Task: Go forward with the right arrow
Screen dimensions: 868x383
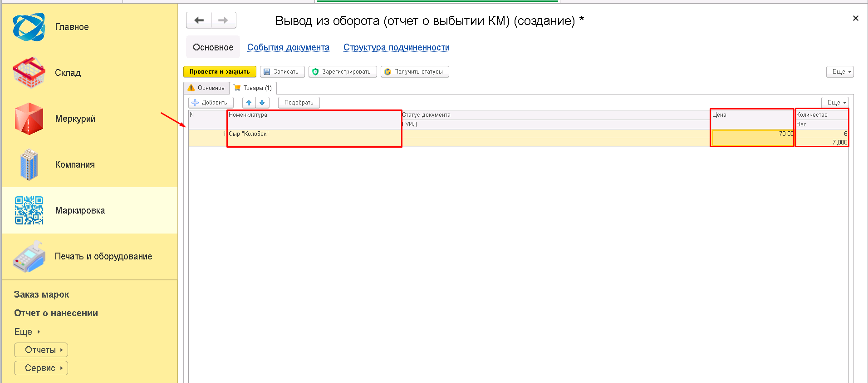Action: 223,20
